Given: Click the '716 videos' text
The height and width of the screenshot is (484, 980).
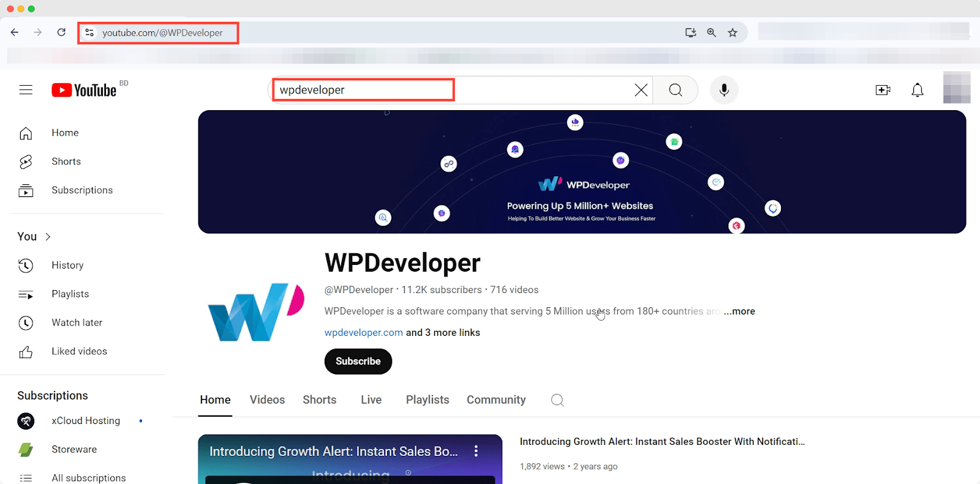Looking at the screenshot, I should tap(514, 289).
